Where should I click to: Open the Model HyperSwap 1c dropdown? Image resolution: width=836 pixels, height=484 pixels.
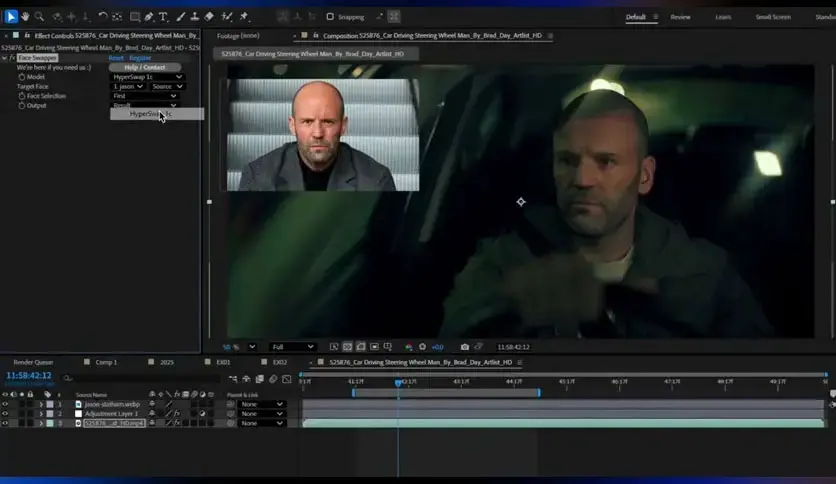tap(147, 77)
